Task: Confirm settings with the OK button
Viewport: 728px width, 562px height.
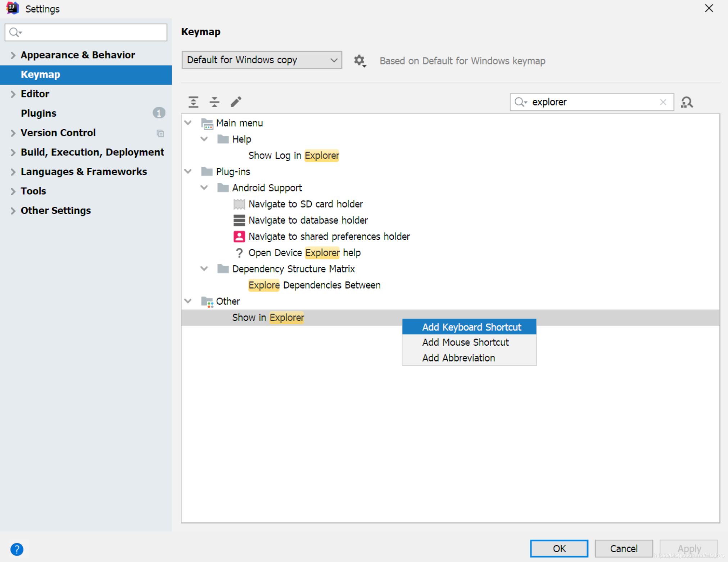Action: tap(559, 548)
